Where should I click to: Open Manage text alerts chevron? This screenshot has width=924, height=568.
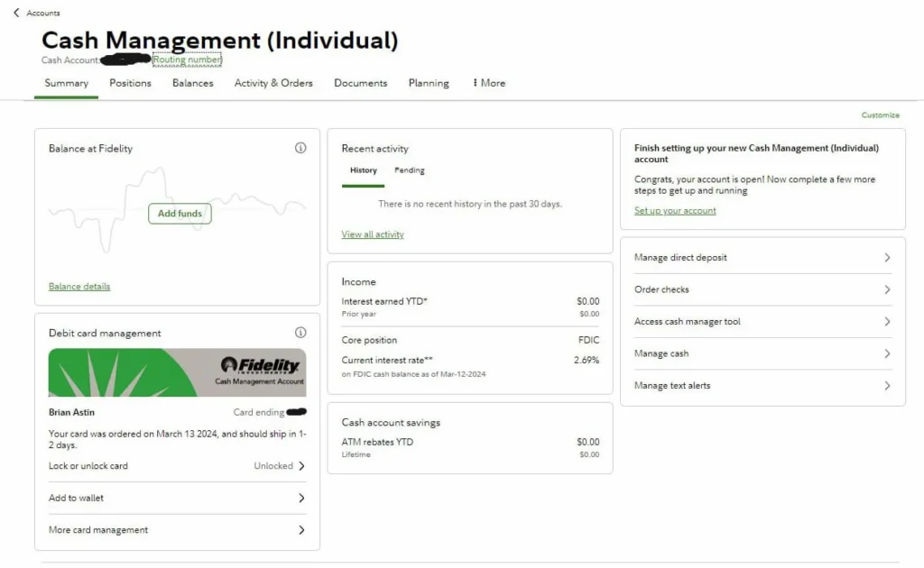887,386
